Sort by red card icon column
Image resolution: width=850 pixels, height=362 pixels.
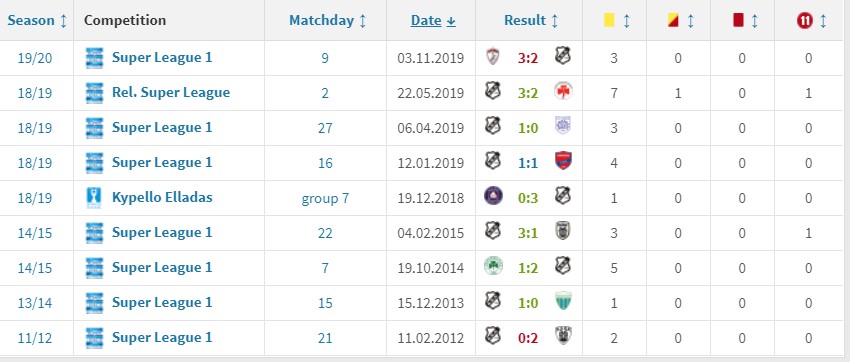coord(745,21)
